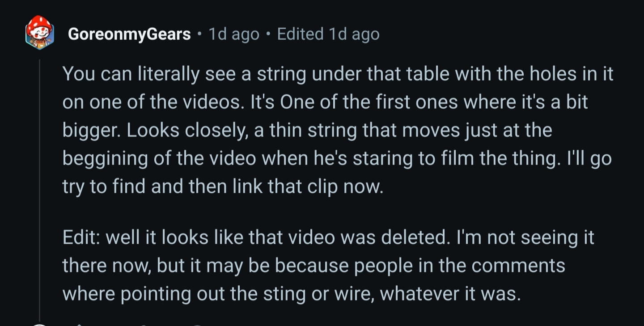Tap the line beginning 'beggining of the video'
Image resolution: width=644 pixels, height=326 pixels.
pyautogui.click(x=337, y=159)
